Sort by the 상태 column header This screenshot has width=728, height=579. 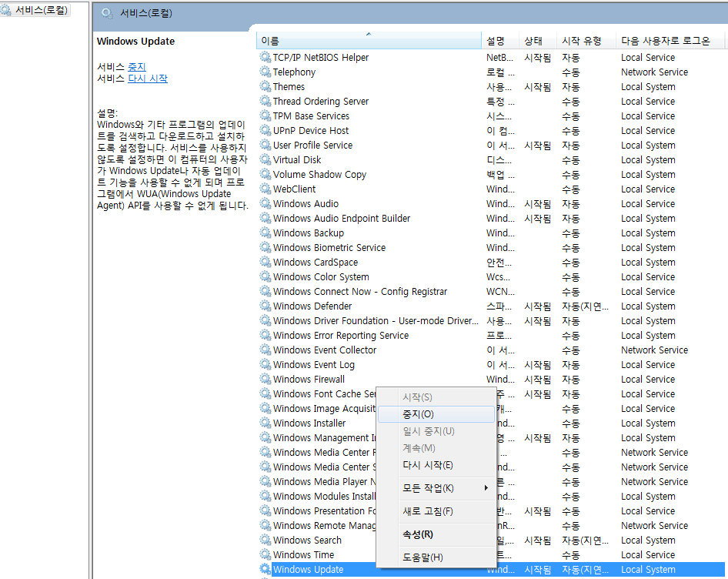(x=538, y=41)
